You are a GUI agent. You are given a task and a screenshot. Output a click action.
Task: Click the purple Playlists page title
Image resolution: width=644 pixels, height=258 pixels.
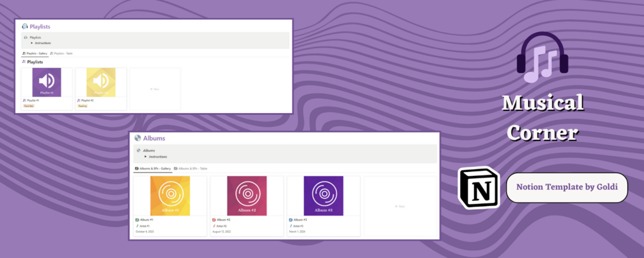coord(40,27)
